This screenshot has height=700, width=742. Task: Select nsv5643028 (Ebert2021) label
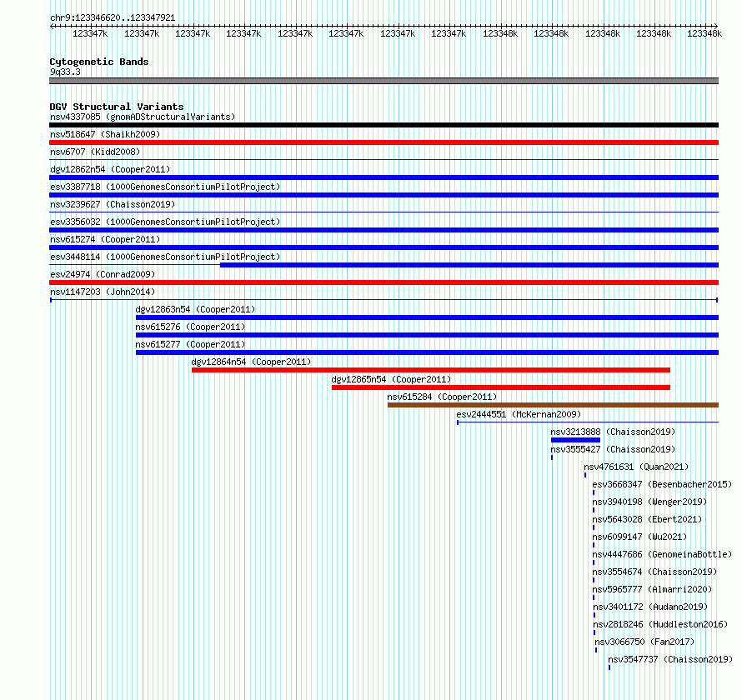click(647, 519)
